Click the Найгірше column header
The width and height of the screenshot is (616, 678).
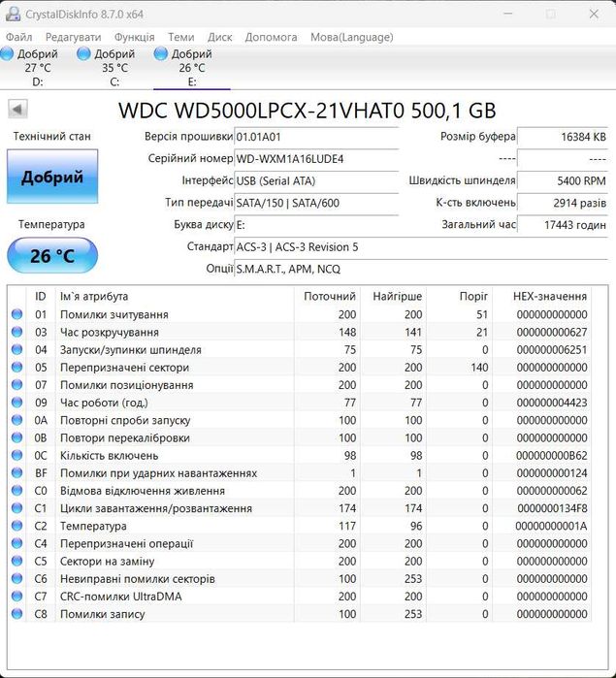click(x=393, y=296)
